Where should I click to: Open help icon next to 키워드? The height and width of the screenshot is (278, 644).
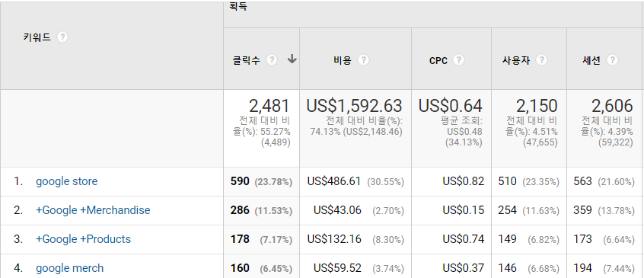62,37
